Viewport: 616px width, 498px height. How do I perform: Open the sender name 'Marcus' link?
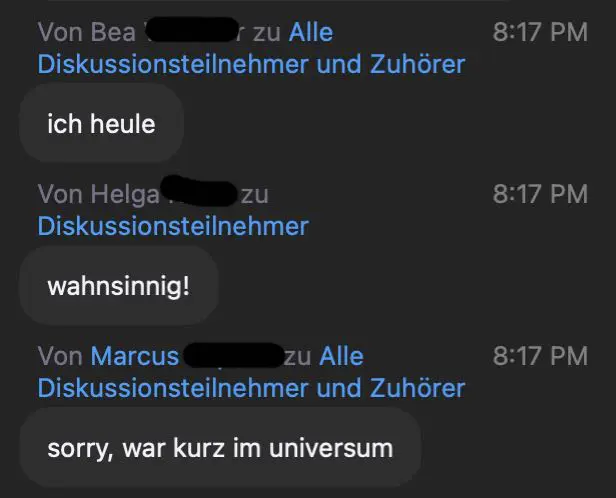point(135,356)
